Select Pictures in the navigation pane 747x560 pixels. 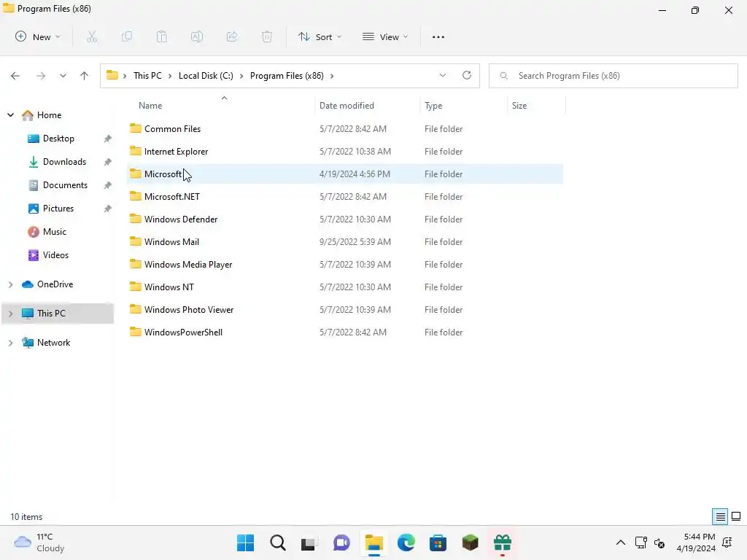58,209
